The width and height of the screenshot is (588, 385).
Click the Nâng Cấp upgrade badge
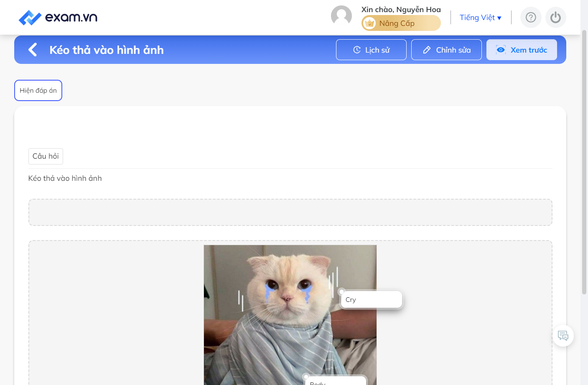(401, 23)
